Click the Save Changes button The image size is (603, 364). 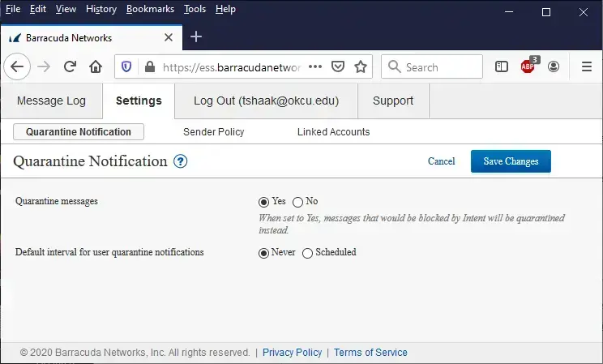(511, 161)
